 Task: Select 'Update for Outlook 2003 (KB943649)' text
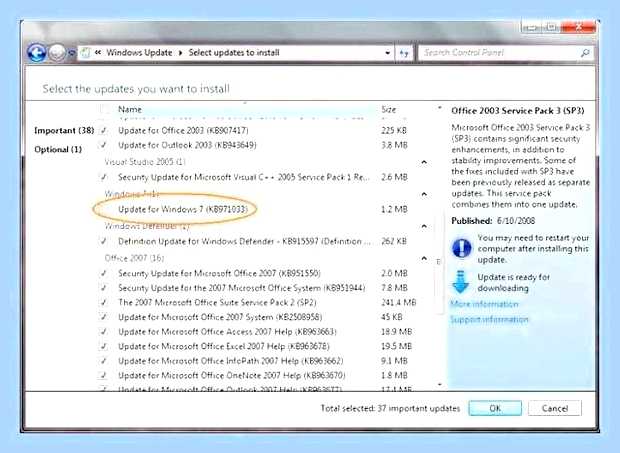pos(187,145)
